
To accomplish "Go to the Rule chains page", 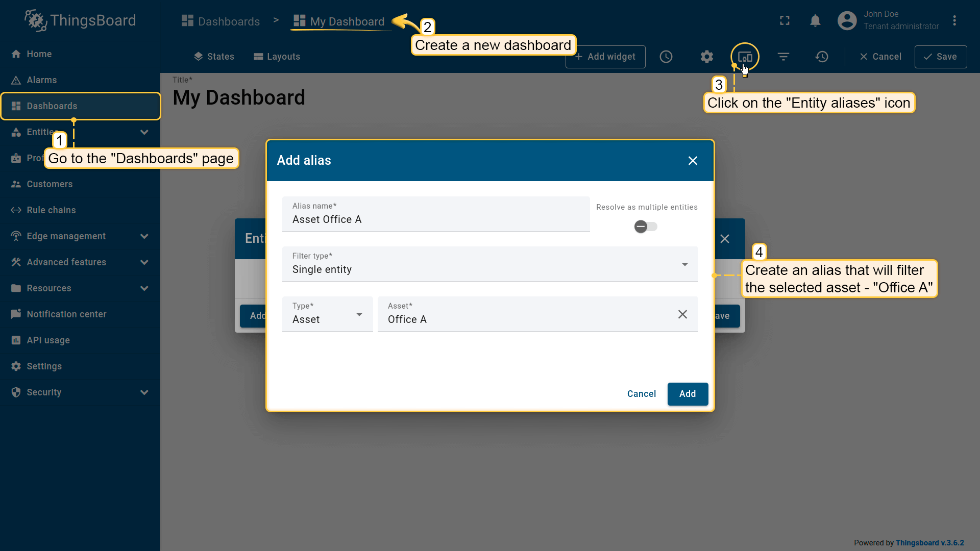I will (51, 210).
